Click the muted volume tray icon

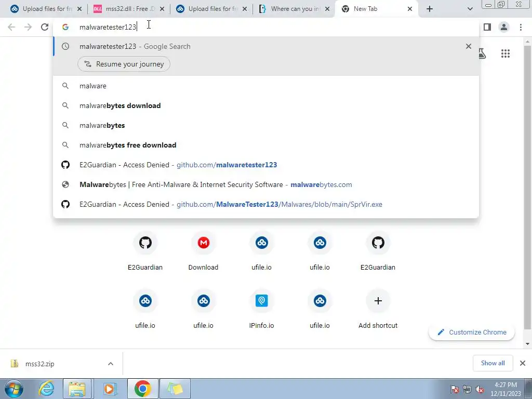click(480, 389)
